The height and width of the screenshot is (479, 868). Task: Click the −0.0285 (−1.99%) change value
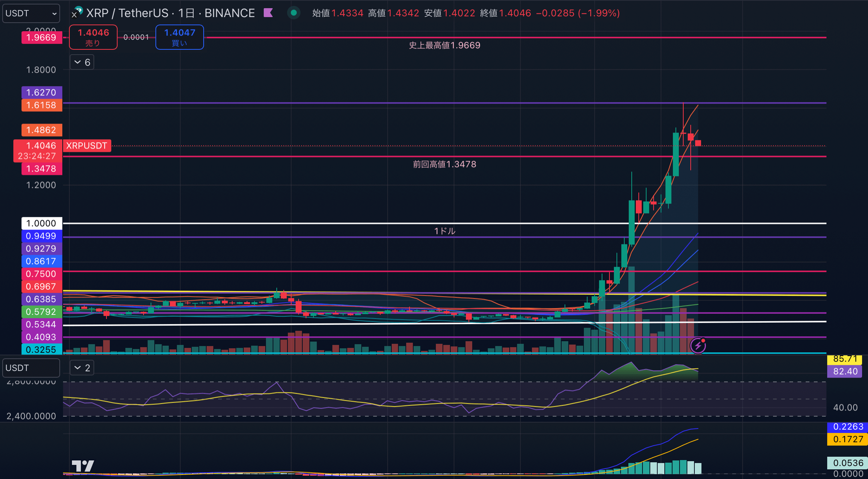578,13
